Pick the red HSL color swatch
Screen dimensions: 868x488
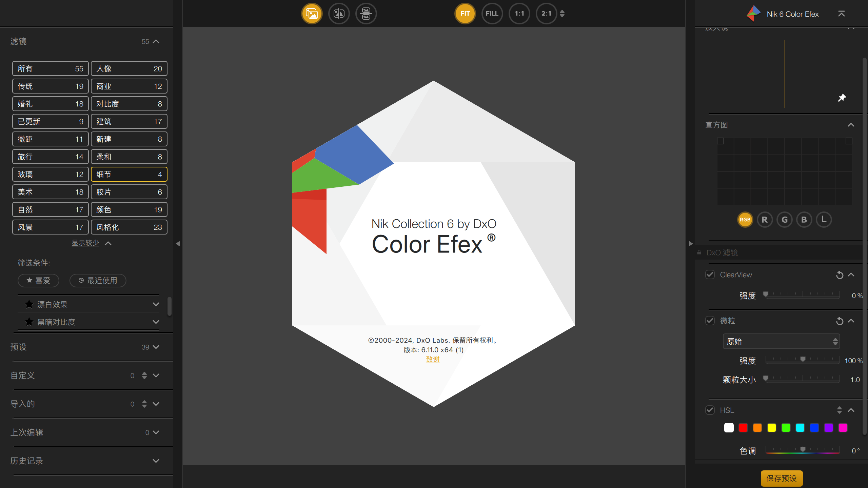coord(743,428)
